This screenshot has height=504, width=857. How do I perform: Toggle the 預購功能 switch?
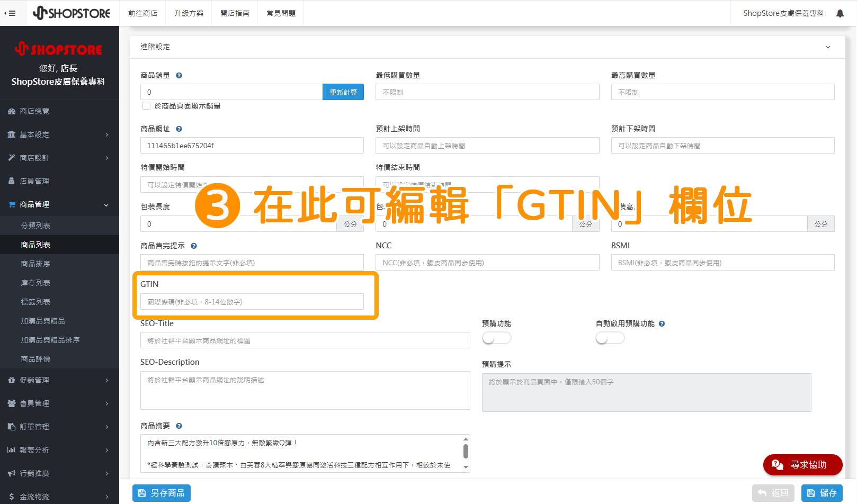497,338
